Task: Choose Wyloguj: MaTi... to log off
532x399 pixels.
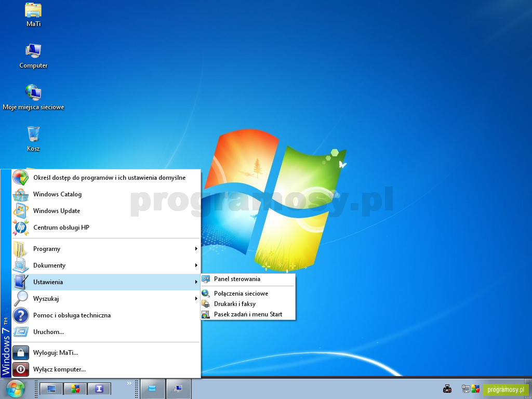Action: pyautogui.click(x=106, y=353)
